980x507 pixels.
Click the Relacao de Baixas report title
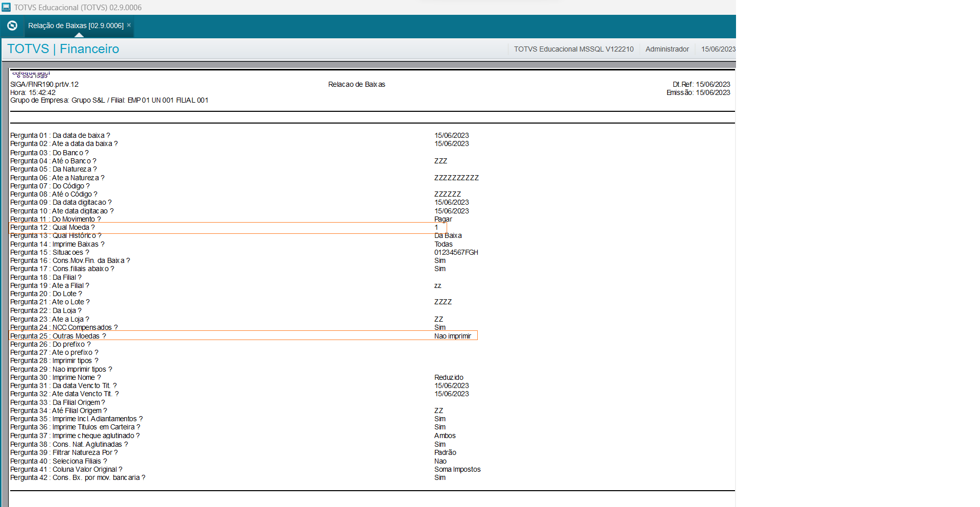(357, 84)
